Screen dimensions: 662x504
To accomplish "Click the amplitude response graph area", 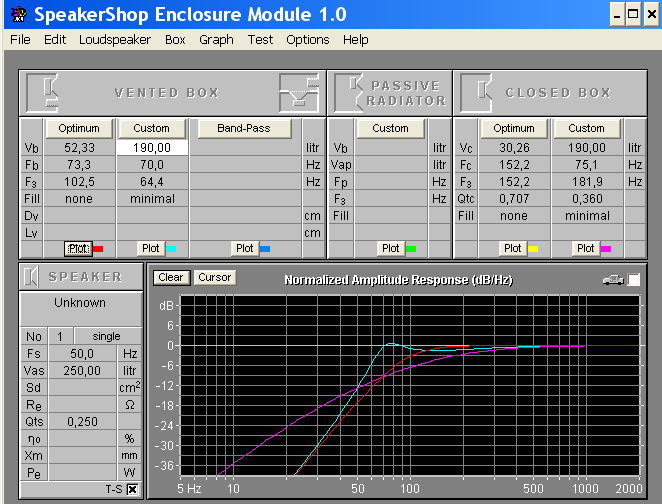I will pyautogui.click(x=410, y=385).
